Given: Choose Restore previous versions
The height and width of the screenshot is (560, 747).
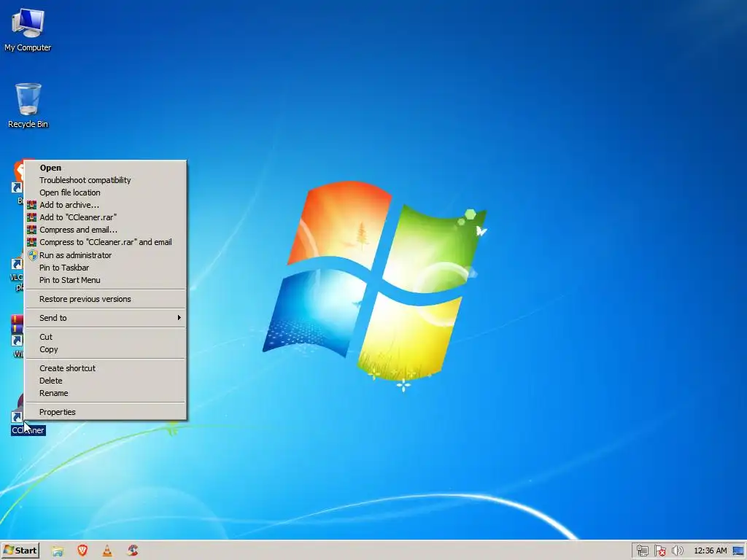Looking at the screenshot, I should pos(105,299).
